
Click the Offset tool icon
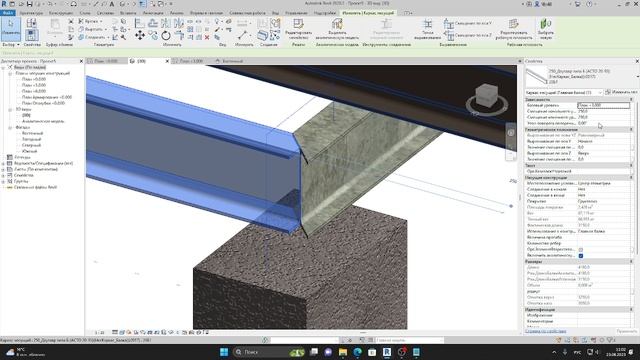(153, 23)
